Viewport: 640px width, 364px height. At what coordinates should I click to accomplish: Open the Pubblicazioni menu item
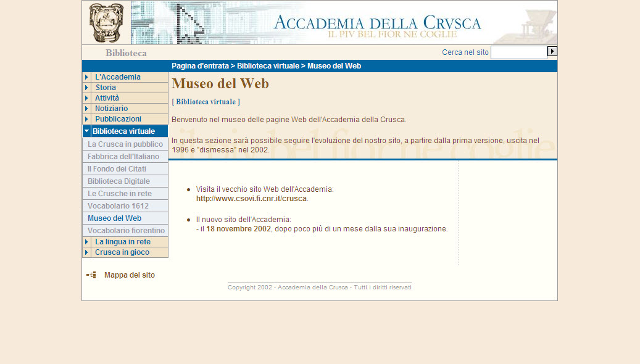[118, 119]
